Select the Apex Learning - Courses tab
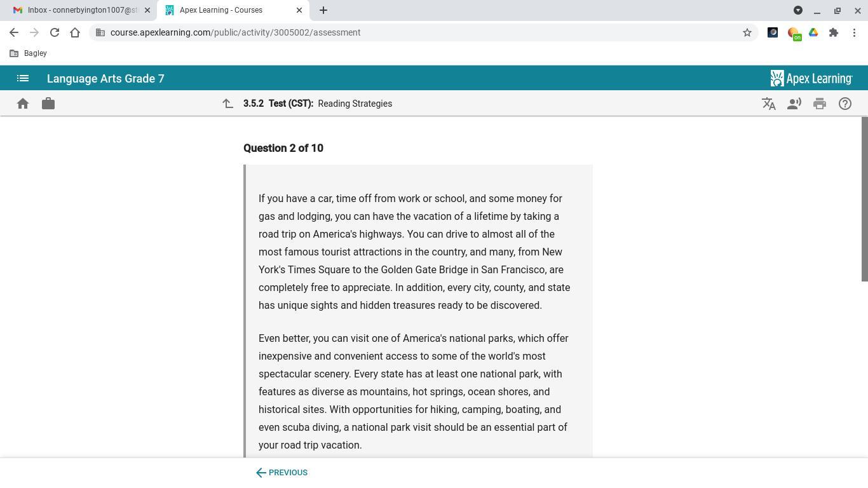The width and height of the screenshot is (868, 488). click(x=233, y=10)
